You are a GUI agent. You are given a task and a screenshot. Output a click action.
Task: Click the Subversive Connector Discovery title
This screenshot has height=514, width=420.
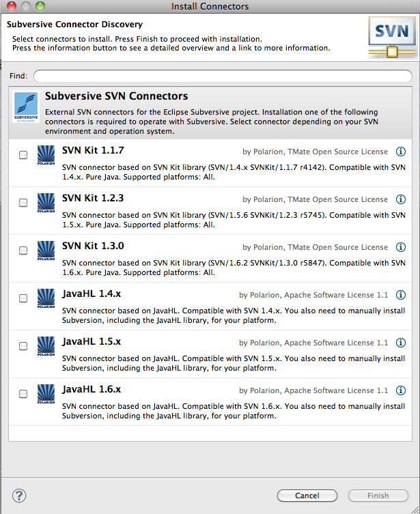click(x=74, y=25)
